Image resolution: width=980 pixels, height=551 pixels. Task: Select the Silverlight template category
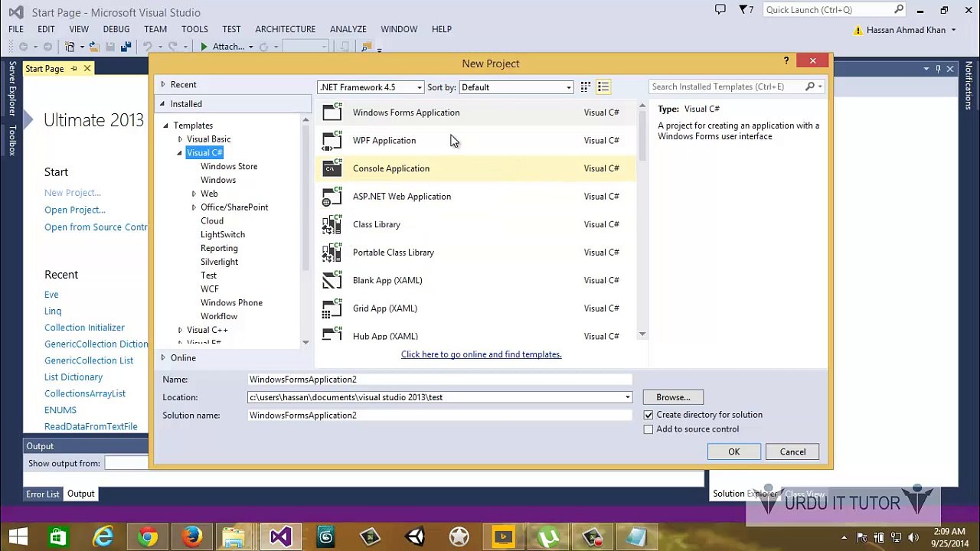click(219, 262)
